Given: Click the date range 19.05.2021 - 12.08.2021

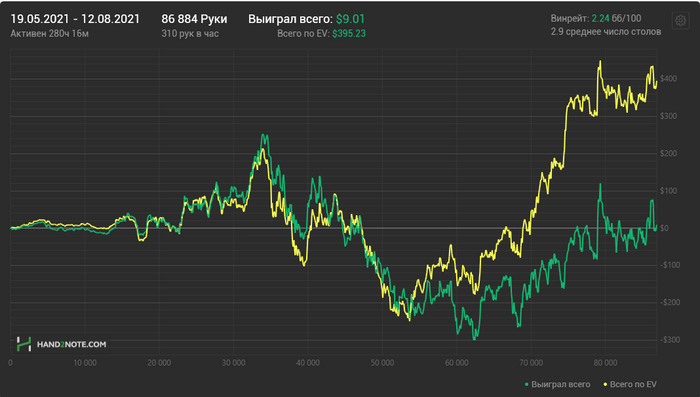Looking at the screenshot, I should point(75,19).
